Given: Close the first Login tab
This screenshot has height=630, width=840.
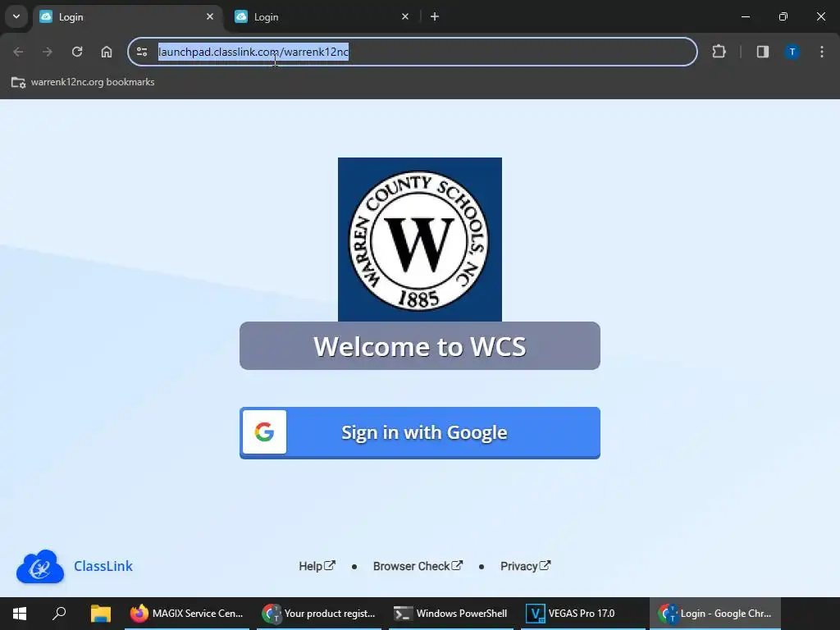Looking at the screenshot, I should click(x=210, y=16).
